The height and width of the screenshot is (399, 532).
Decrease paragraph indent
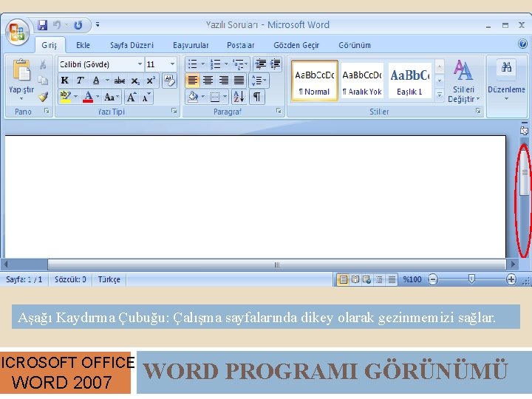tap(260, 64)
